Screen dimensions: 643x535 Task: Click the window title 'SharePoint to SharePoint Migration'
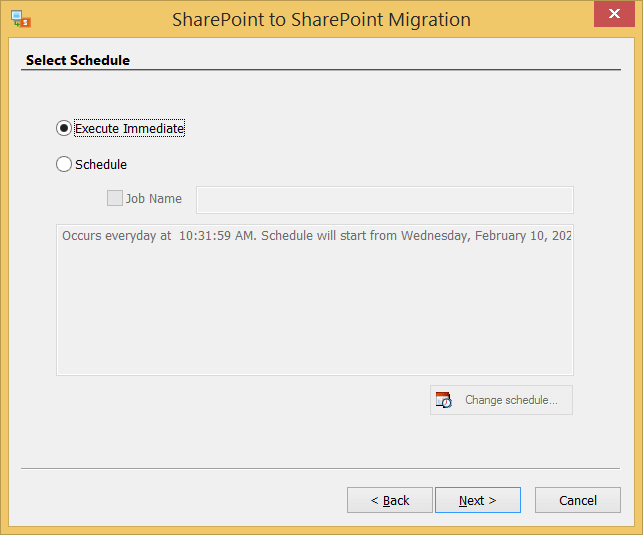click(322, 19)
